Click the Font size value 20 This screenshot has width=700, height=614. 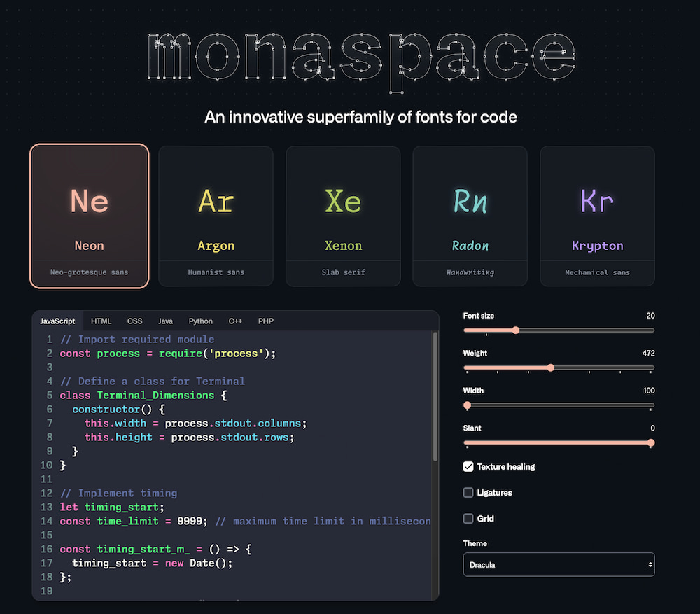650,316
